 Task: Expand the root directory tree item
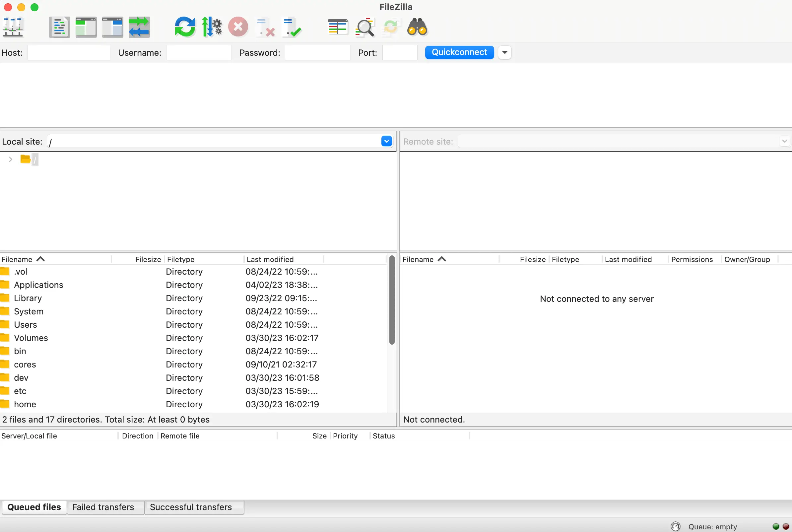(x=10, y=159)
